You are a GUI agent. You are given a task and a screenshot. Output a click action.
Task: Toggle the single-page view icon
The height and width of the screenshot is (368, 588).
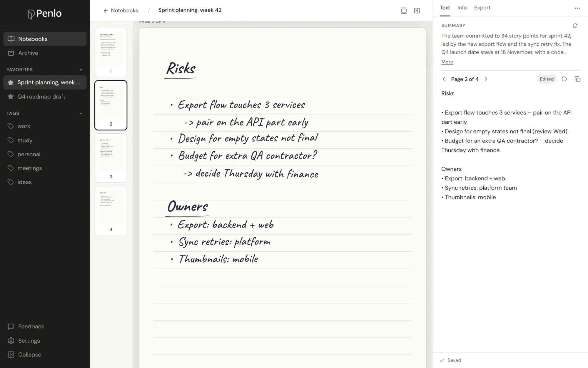click(404, 11)
